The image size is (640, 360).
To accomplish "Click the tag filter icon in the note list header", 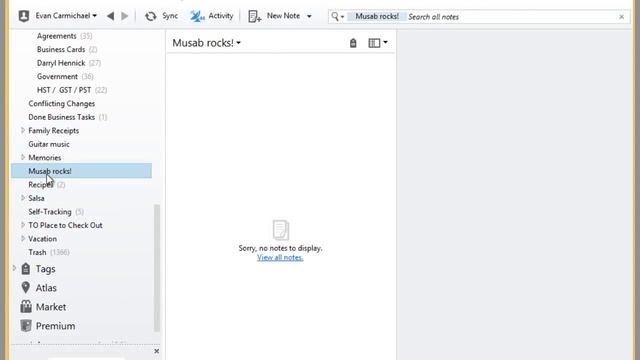I will click(353, 43).
